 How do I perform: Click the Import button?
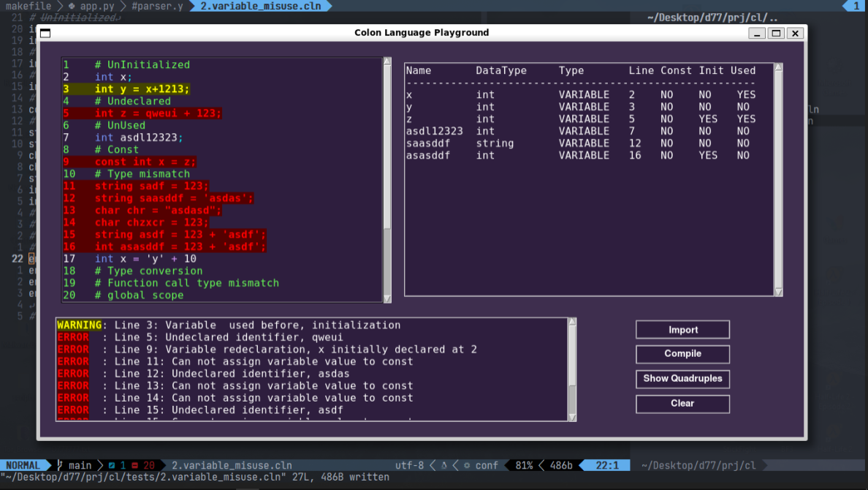pyautogui.click(x=682, y=329)
